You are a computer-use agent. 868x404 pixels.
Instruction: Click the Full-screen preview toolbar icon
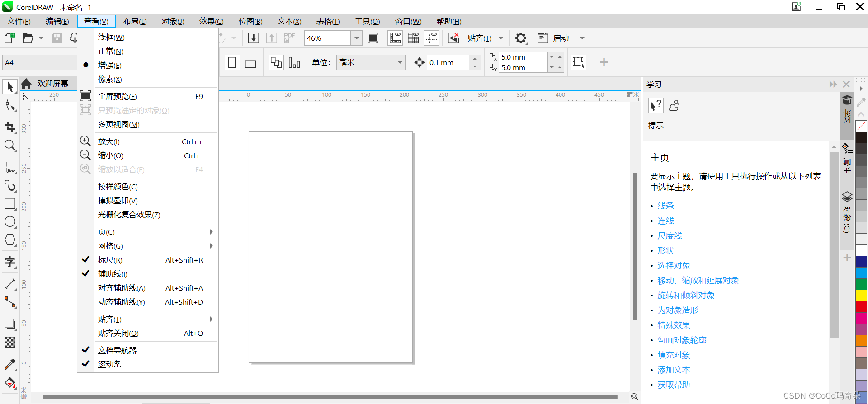[373, 38]
